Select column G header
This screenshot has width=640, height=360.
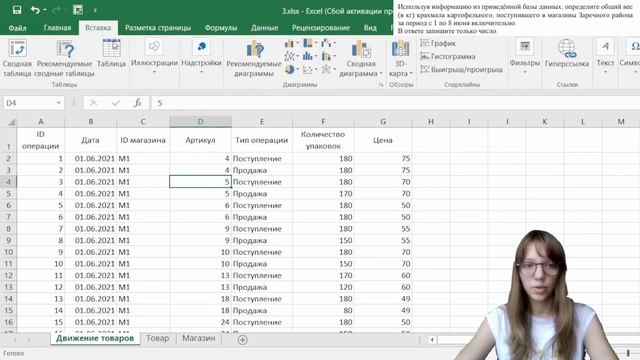point(383,122)
